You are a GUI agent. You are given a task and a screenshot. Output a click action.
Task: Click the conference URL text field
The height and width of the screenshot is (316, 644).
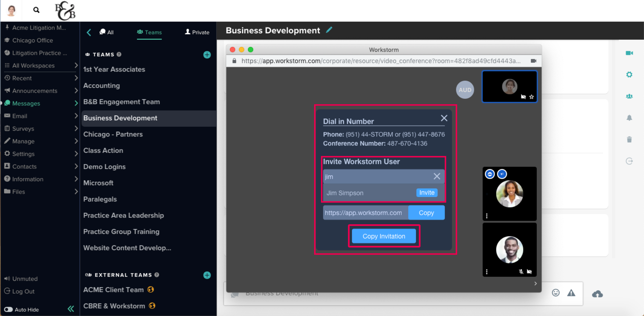(x=365, y=213)
